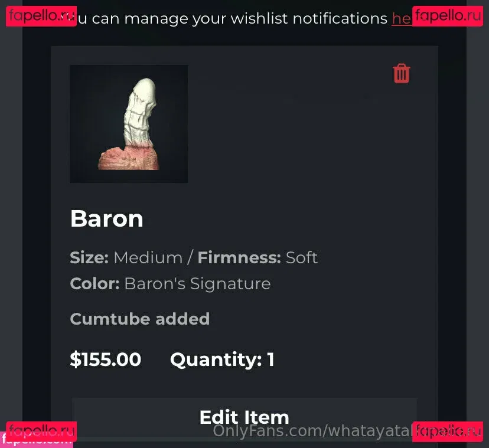Follow the wishlist notifications 'here' link
Image resolution: width=489 pixels, height=448 pixels.
coord(402,19)
